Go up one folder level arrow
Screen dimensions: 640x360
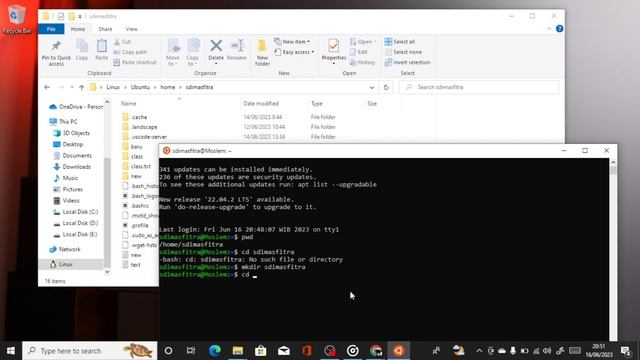pyautogui.click(x=82, y=87)
